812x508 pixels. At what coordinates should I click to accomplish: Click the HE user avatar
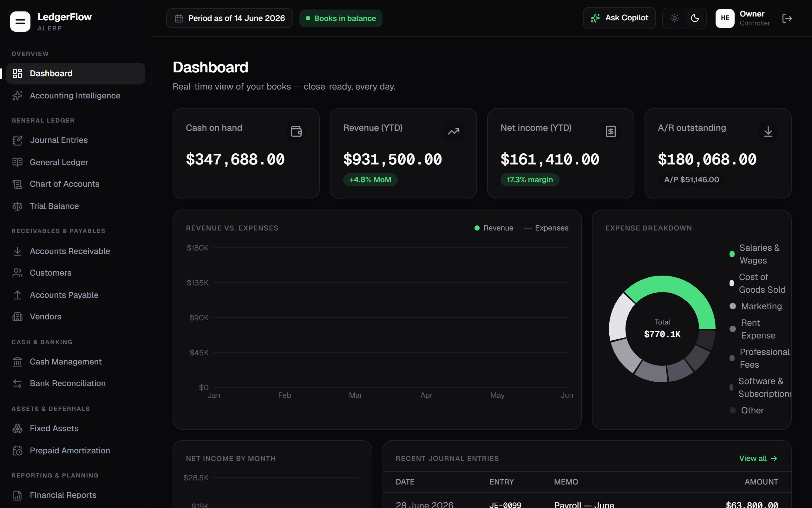click(x=725, y=18)
